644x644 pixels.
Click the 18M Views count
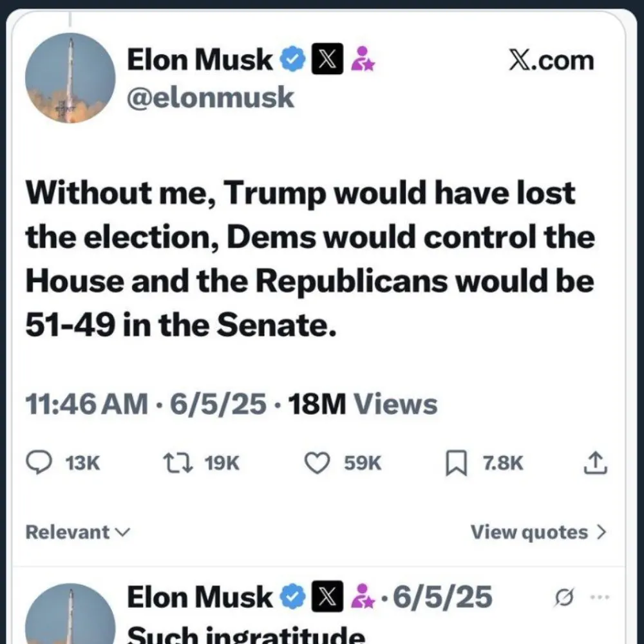click(x=363, y=404)
